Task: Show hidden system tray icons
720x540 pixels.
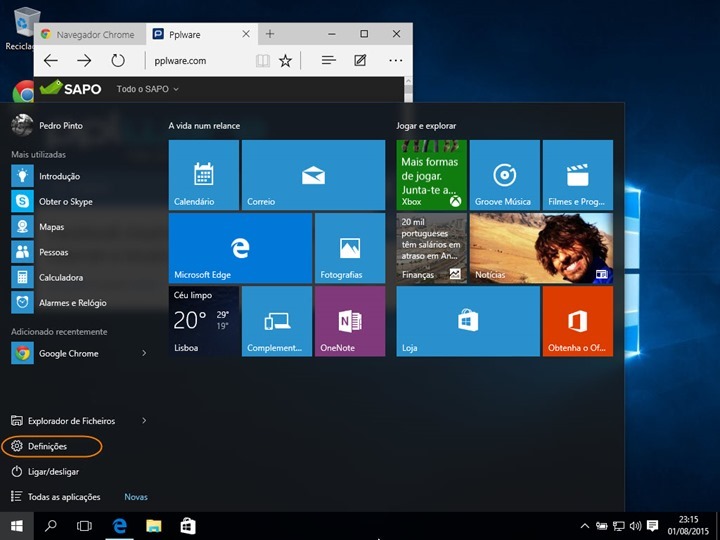Action: tap(585, 526)
